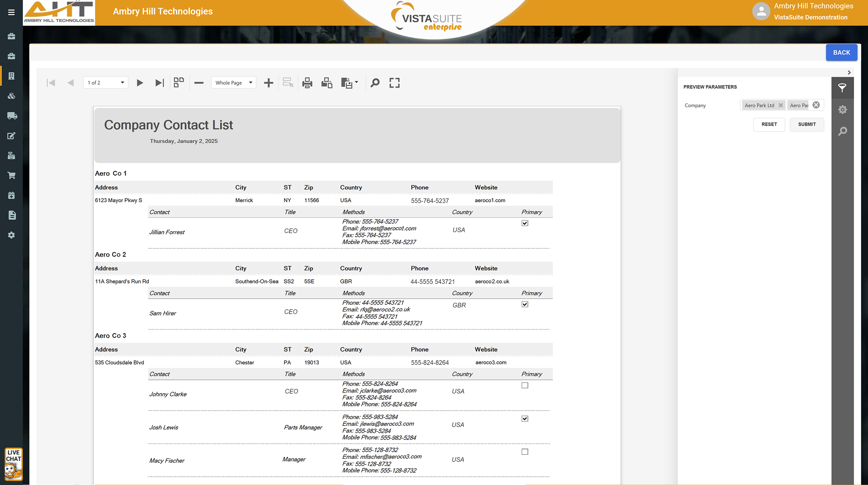Open the hamburger navigation menu
The width and height of the screenshot is (868, 485).
click(11, 12)
